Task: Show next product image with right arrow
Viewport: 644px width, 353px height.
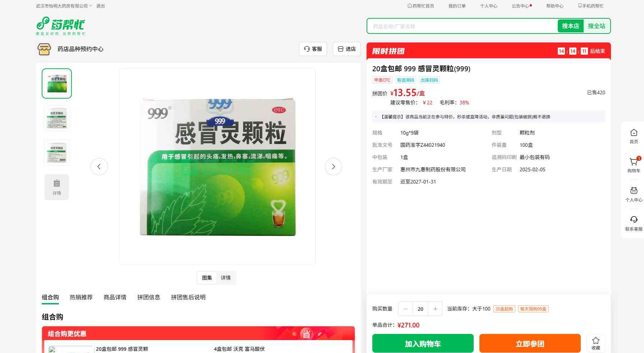Action: 333,167
